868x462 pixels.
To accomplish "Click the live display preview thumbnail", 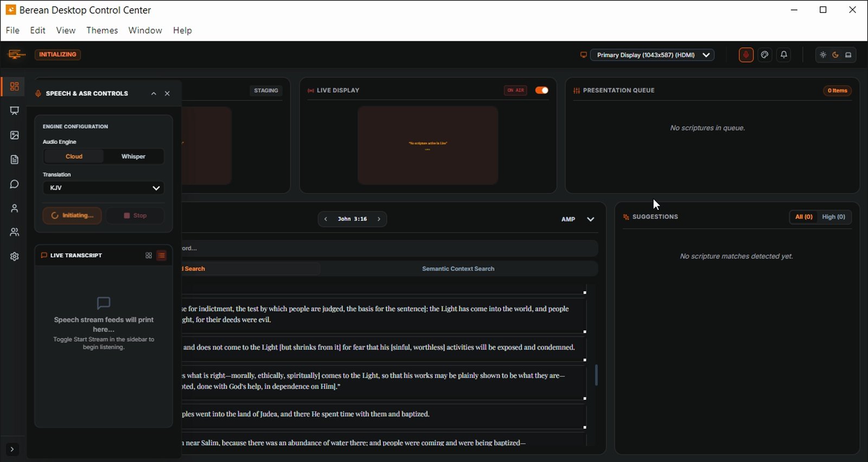I will click(427, 145).
